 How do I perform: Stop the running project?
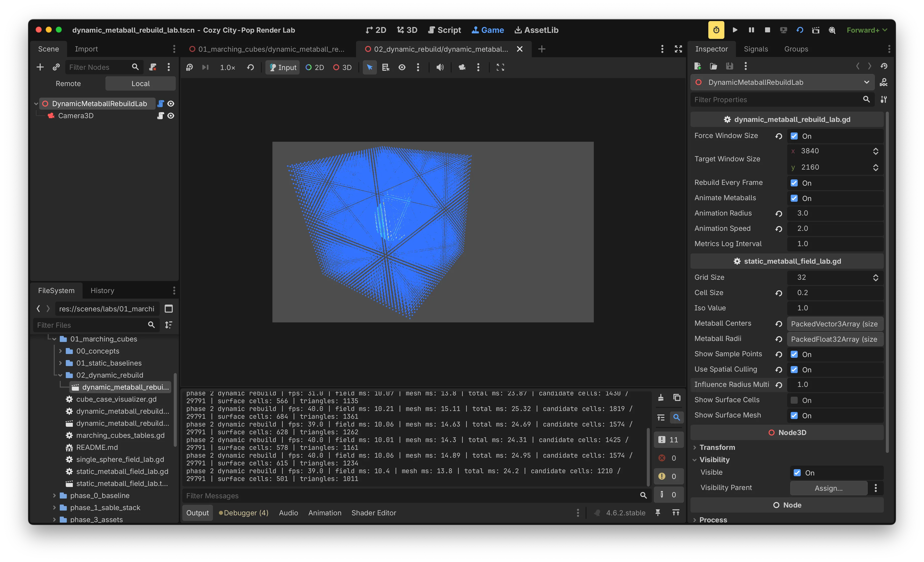[x=767, y=30]
